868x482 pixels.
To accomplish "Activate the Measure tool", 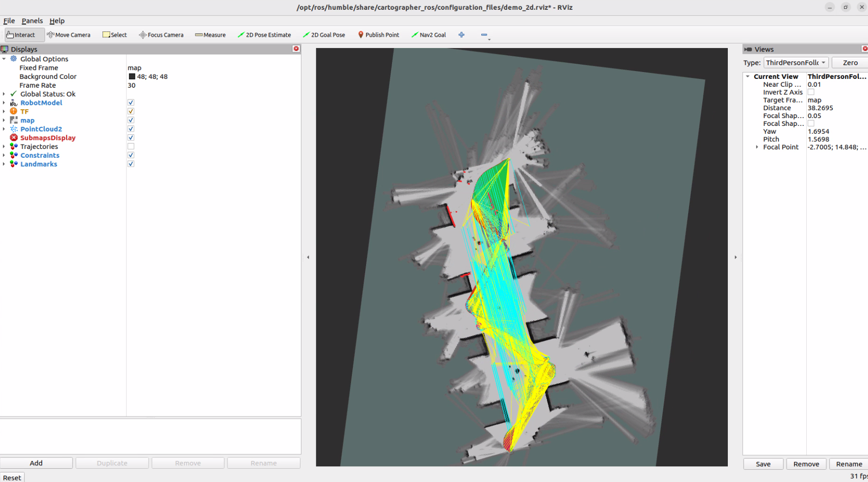I will click(x=210, y=35).
